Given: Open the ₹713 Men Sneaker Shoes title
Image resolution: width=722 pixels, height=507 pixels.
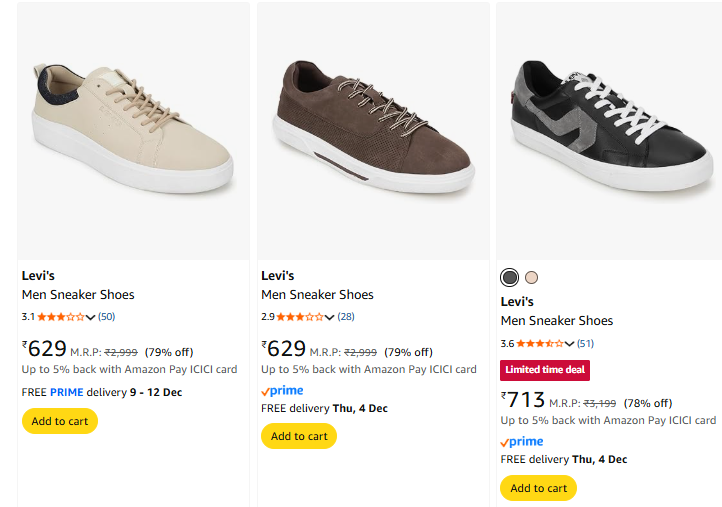Looking at the screenshot, I should click(x=557, y=321).
